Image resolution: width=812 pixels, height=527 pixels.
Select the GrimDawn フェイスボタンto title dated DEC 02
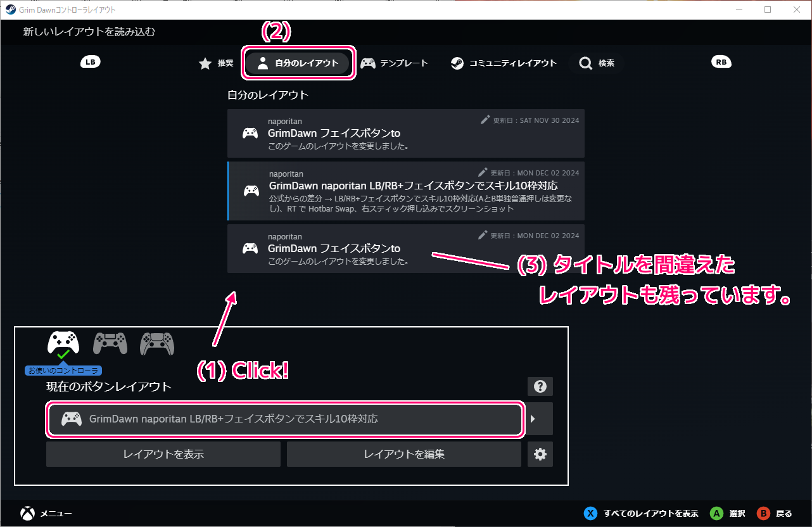click(x=334, y=248)
